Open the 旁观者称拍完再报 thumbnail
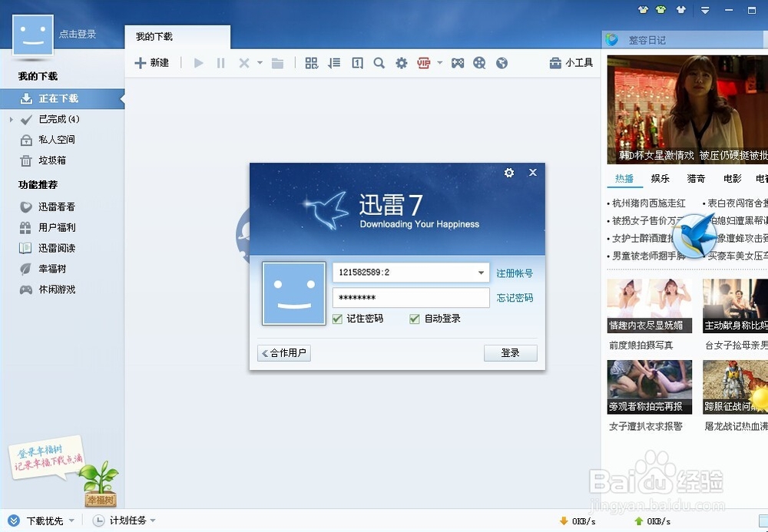Viewport: 768px width, 532px height. [650, 387]
